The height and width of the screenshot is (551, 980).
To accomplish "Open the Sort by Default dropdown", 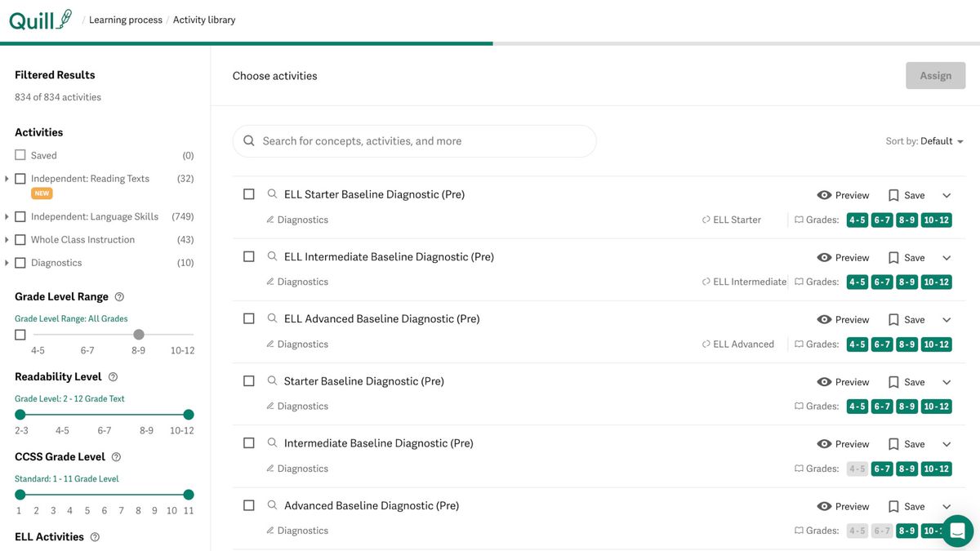I will pos(924,141).
